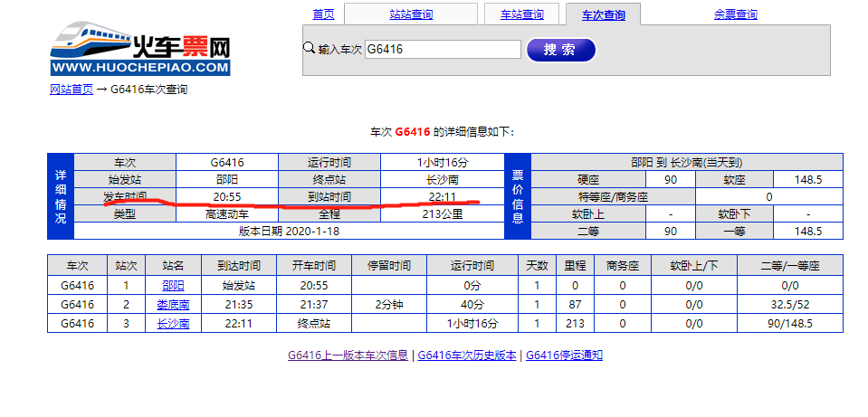Screen dimensions: 868x417
Task: Click the 32.5/52 fare cell
Action: coord(790,305)
